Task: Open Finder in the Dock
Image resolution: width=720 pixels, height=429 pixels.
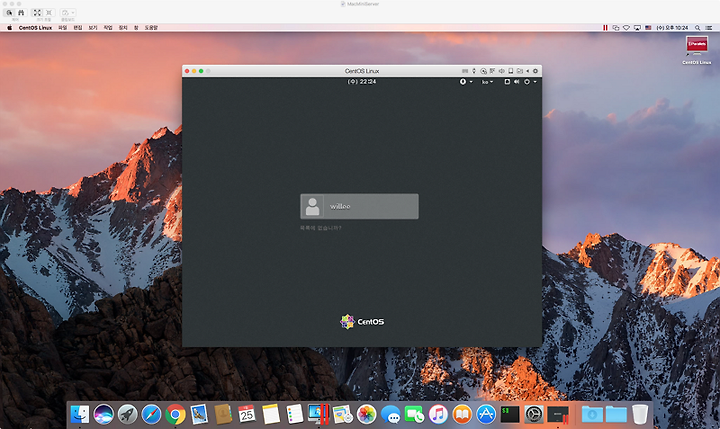Action: click(x=80, y=414)
